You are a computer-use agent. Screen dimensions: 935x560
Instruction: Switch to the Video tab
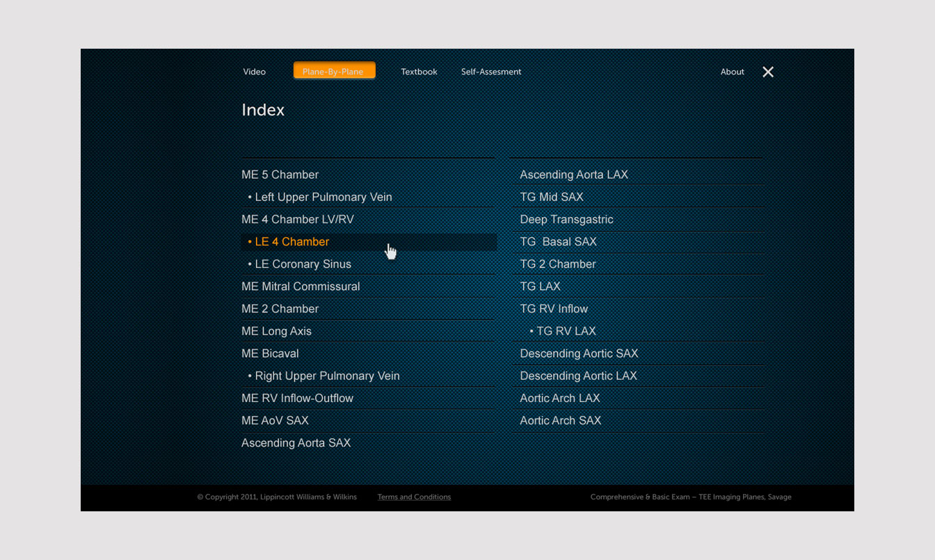click(254, 72)
